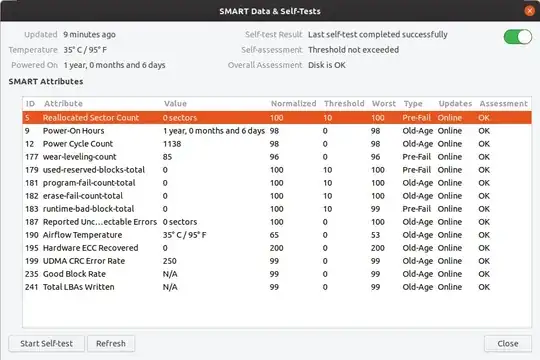Sort by the Value column header
Screen dimensions: 540x360
coord(175,104)
